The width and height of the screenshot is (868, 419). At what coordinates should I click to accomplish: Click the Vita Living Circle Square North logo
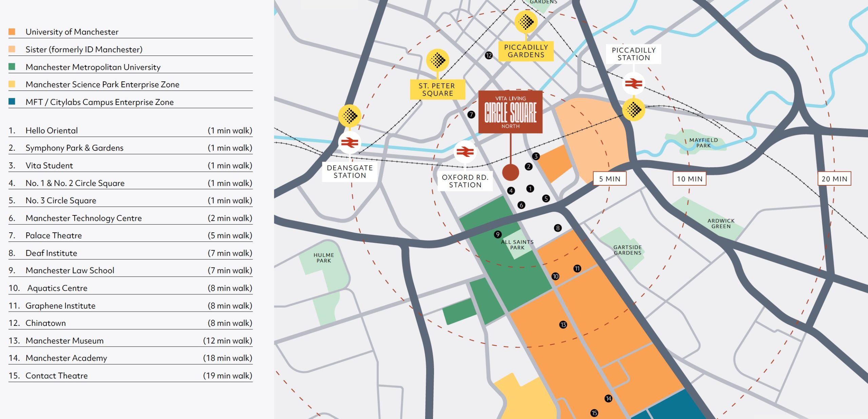510,112
